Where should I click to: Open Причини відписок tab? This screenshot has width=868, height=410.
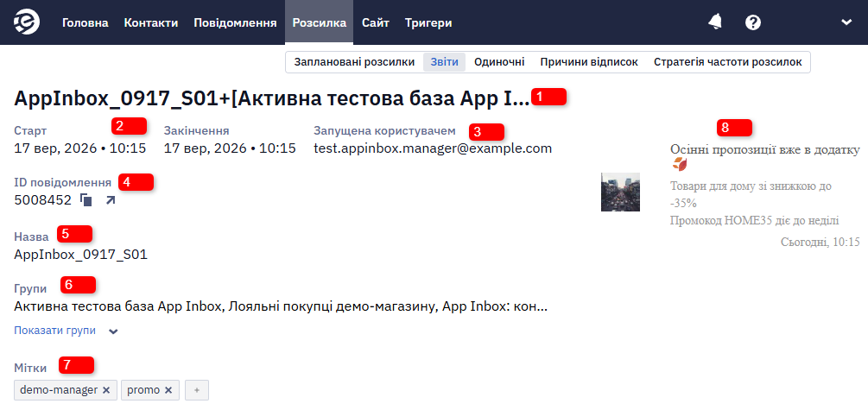tap(589, 62)
